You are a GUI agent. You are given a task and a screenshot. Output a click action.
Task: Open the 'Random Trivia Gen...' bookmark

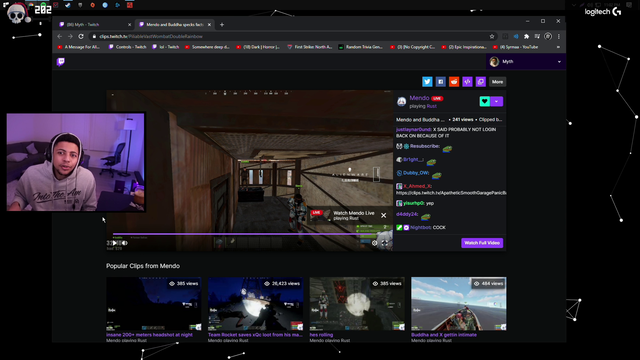(361, 47)
